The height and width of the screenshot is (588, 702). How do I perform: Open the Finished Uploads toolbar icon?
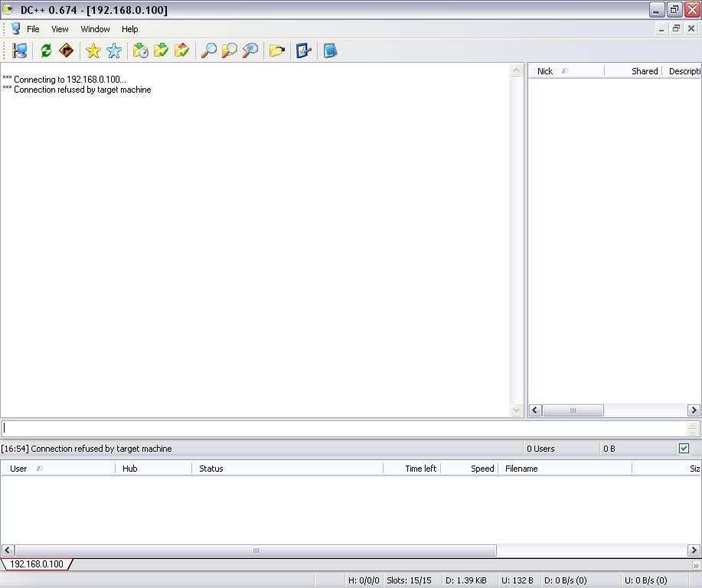point(181,51)
